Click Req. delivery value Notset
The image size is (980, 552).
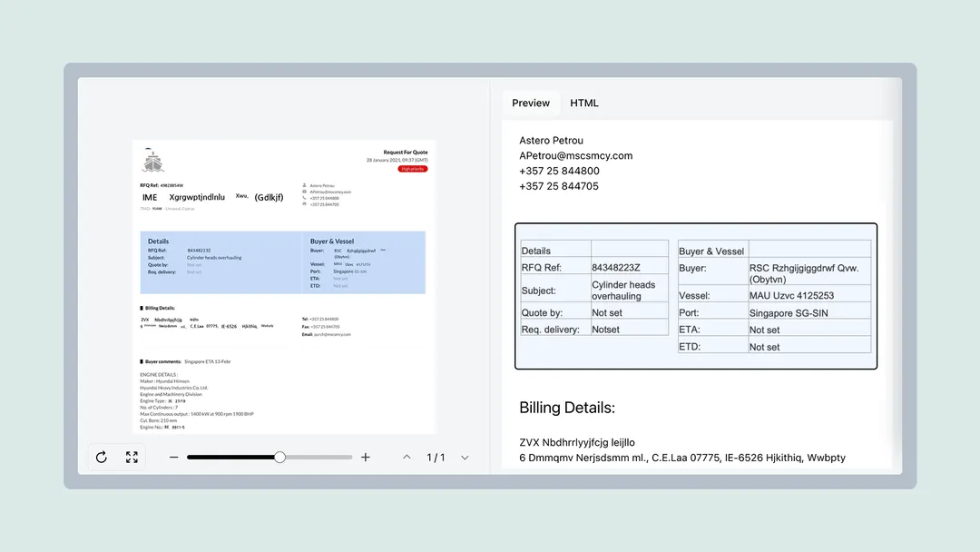pyautogui.click(x=605, y=330)
